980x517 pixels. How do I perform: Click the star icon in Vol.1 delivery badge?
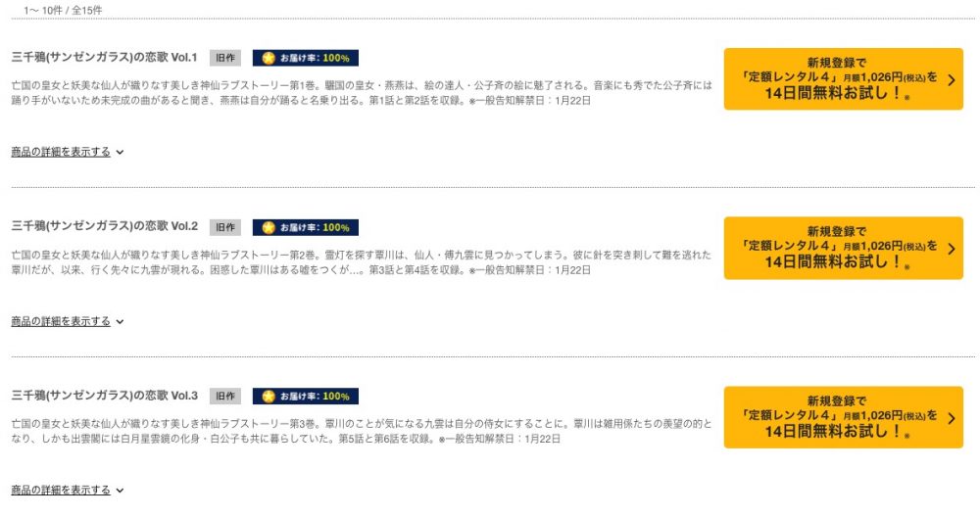tap(269, 58)
